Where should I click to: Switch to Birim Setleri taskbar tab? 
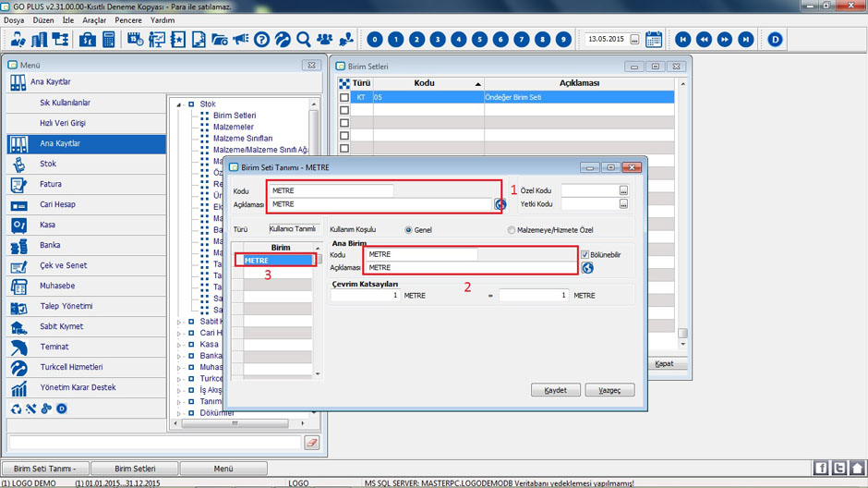135,469
